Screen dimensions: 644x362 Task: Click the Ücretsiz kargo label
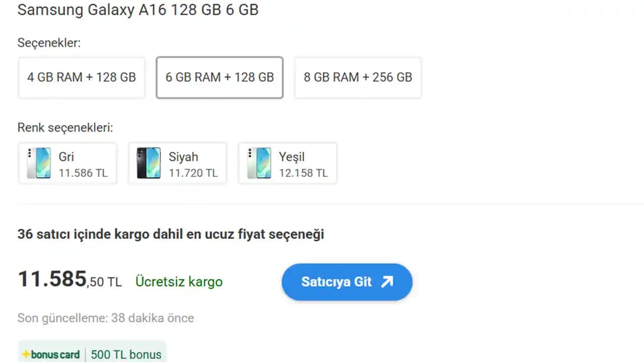pos(179,282)
